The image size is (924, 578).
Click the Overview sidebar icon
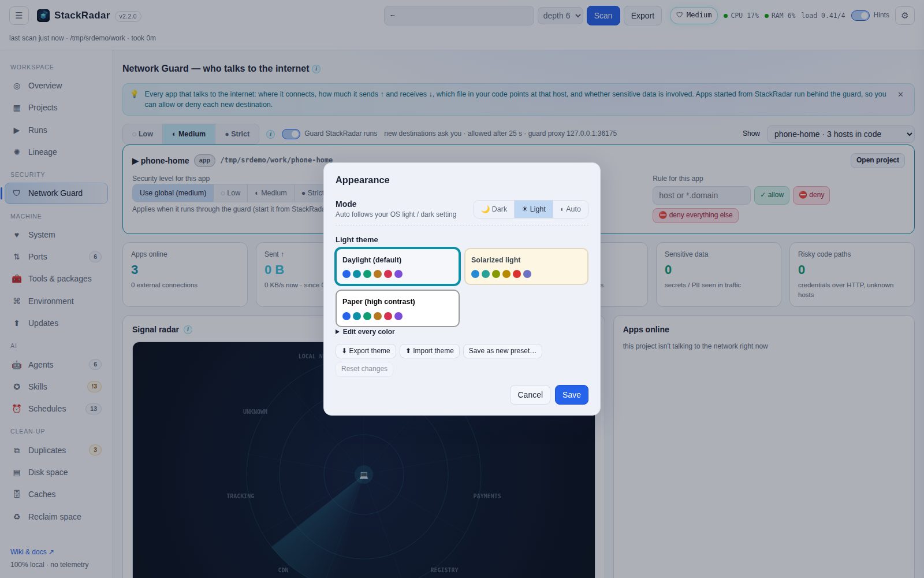click(17, 86)
